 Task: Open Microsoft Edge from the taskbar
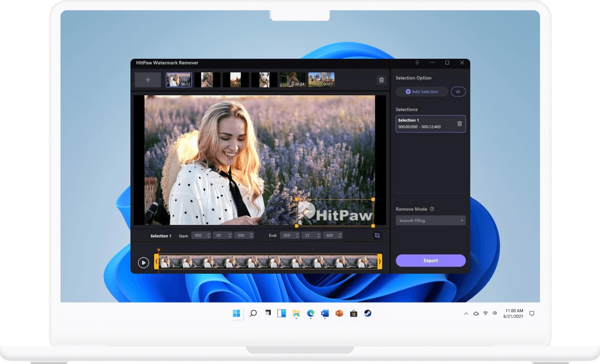[x=310, y=313]
